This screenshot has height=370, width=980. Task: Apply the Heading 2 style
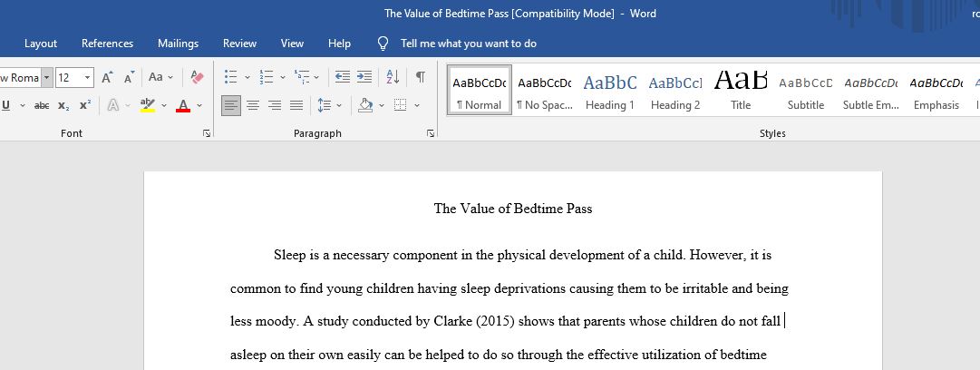(x=675, y=90)
